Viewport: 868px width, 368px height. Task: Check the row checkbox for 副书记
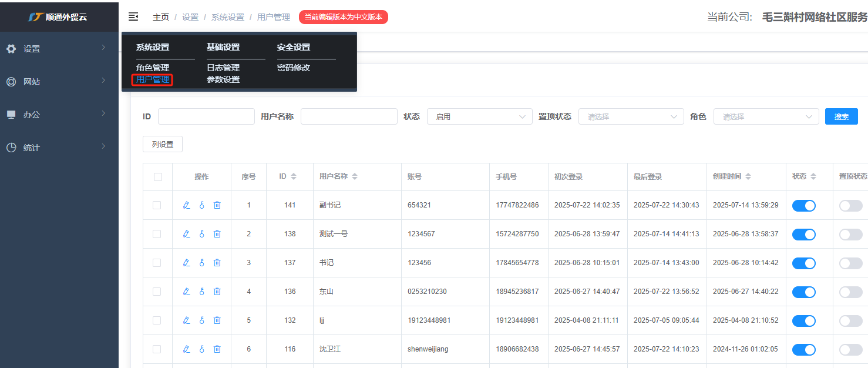point(157,205)
